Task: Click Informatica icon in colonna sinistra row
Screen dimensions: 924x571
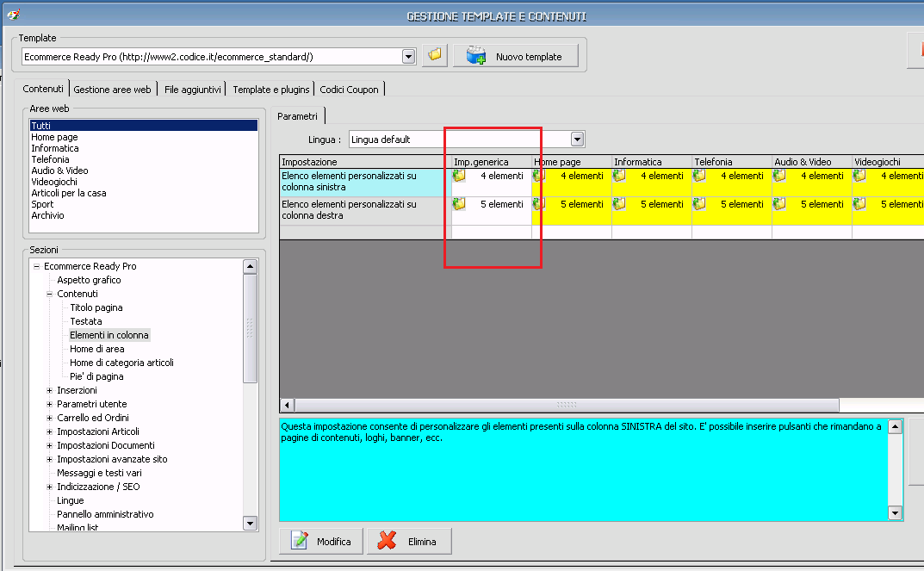Action: [x=619, y=176]
